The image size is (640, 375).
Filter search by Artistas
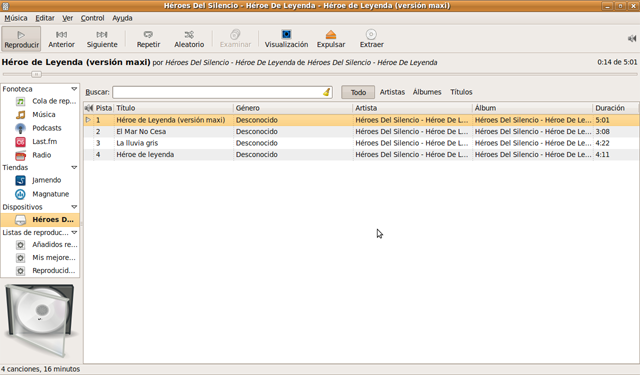click(x=392, y=92)
